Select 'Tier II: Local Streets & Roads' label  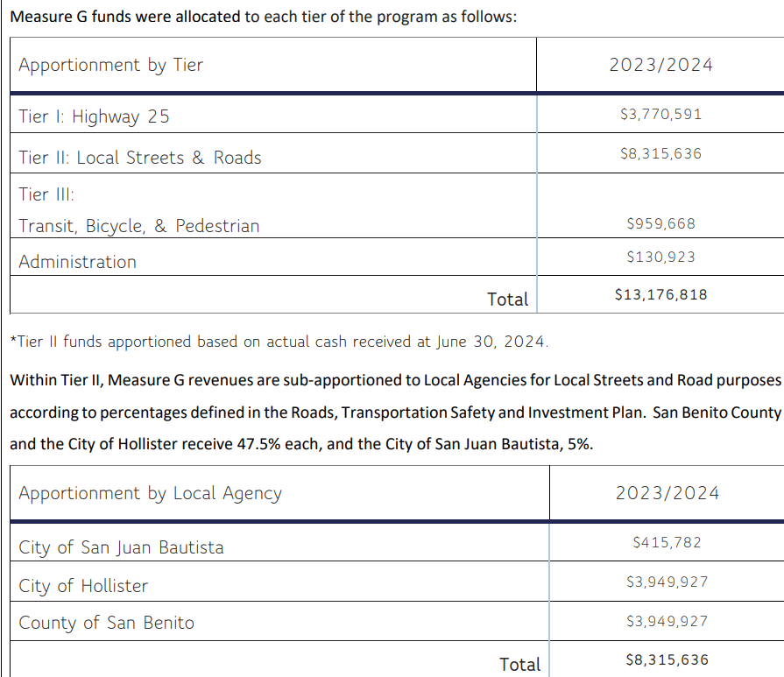pos(140,158)
